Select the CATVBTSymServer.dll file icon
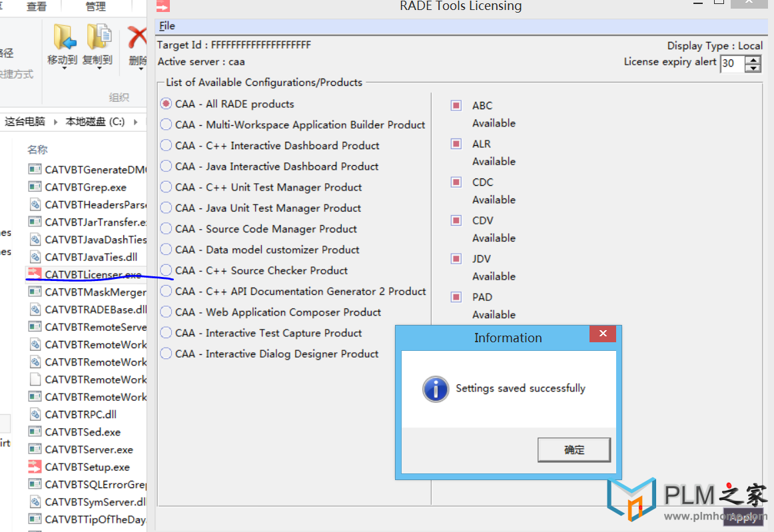 click(35, 502)
